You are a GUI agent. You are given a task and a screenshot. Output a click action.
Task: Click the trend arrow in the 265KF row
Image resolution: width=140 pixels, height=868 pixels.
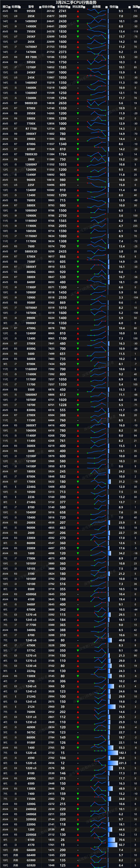78,36
